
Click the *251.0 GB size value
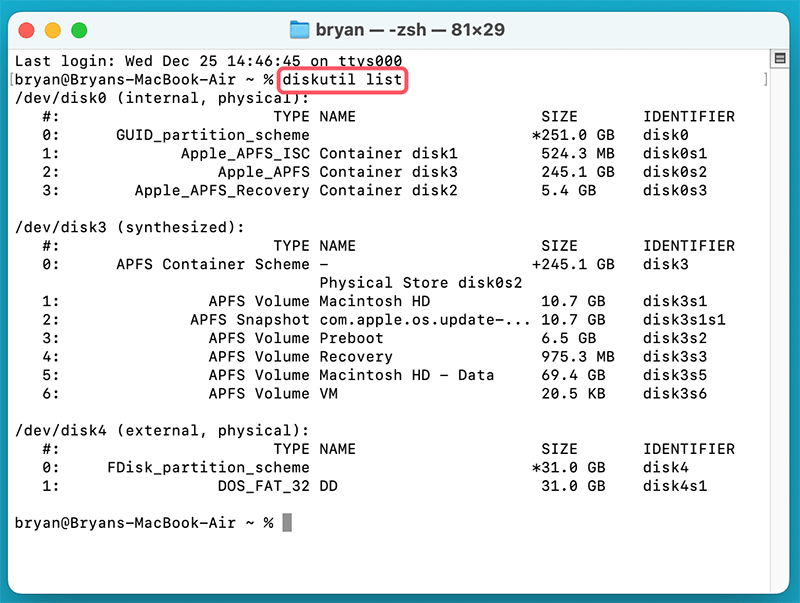click(566, 134)
